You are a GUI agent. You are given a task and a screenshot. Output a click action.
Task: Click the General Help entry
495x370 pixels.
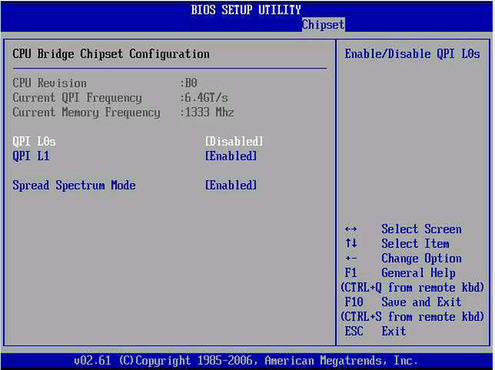click(418, 273)
